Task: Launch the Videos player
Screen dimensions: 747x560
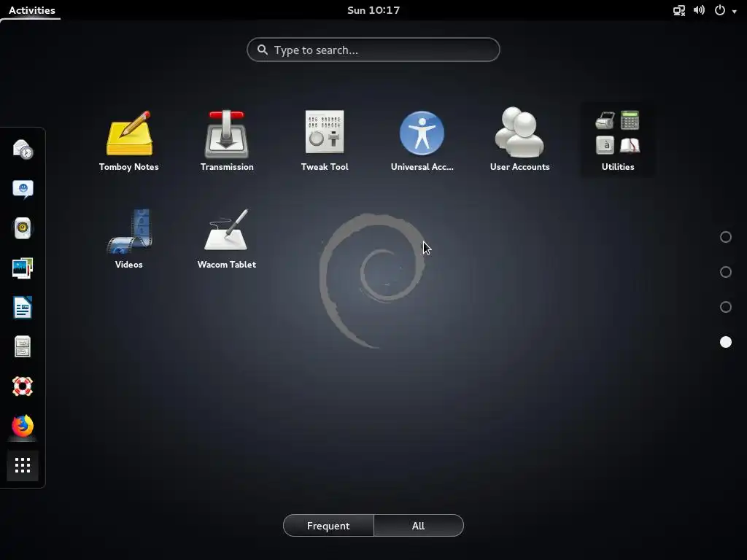Action: tap(129, 231)
